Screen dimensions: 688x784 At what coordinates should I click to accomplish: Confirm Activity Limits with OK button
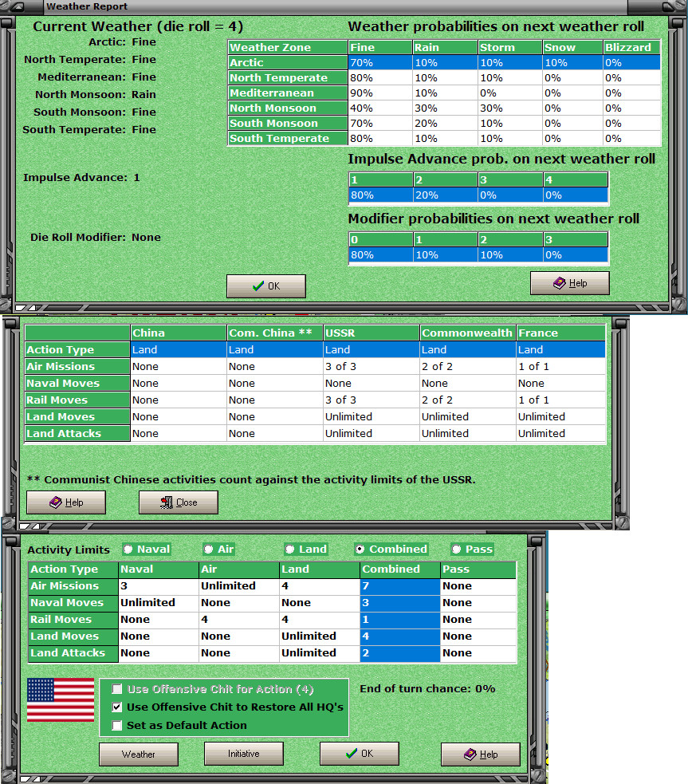tap(360, 754)
